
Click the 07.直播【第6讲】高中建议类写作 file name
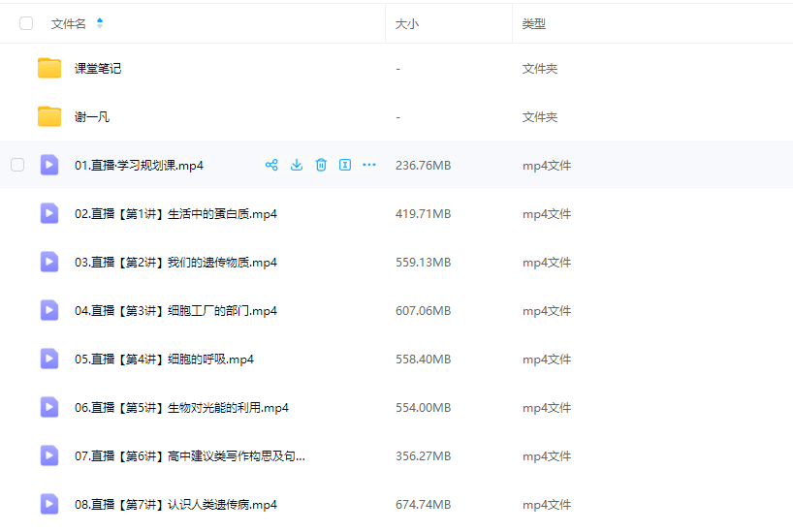coord(189,455)
